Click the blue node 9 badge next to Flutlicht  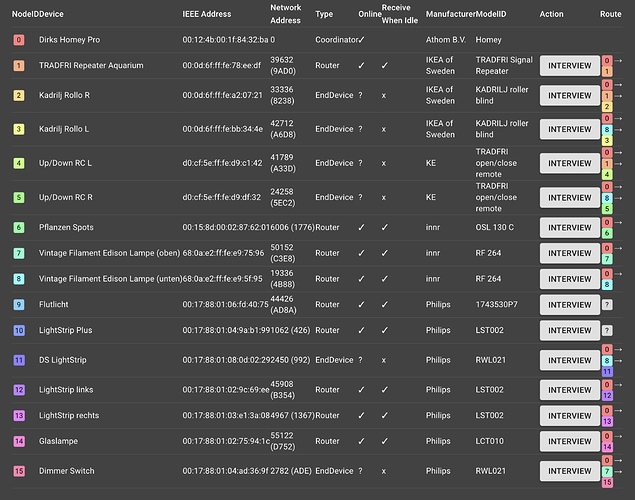19,304
